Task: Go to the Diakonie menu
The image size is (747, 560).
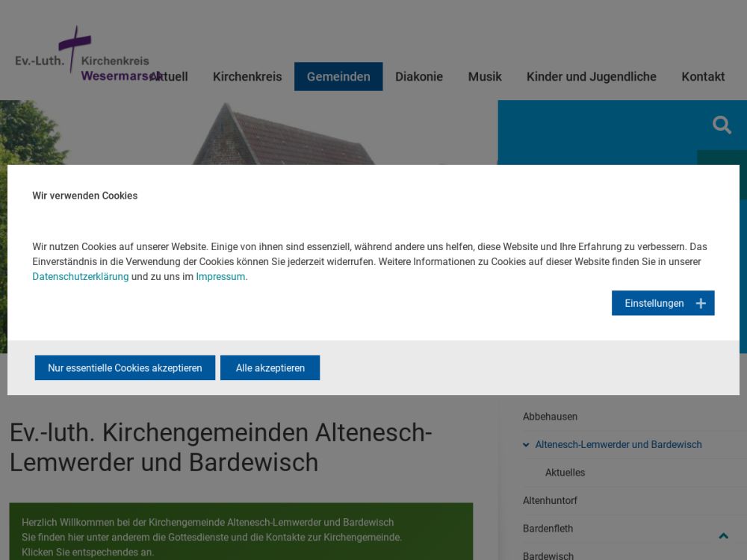Action: (x=419, y=77)
